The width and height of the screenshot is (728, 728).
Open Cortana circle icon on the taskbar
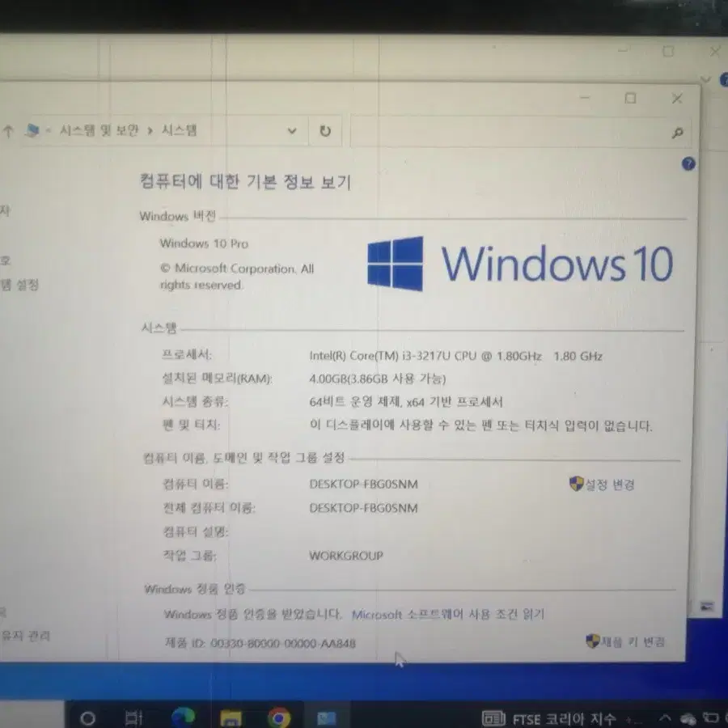coord(87,719)
